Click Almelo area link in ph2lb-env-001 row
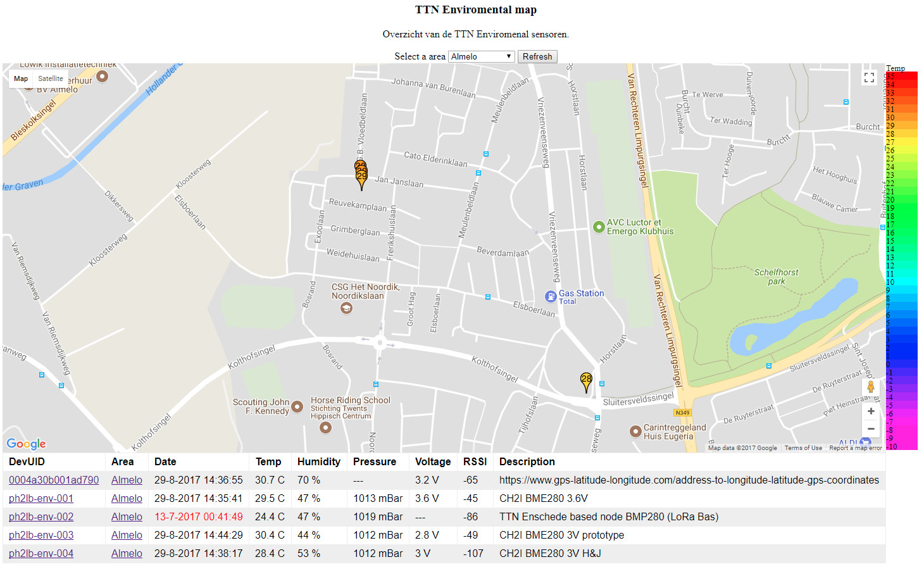Image resolution: width=924 pixels, height=569 pixels. point(127,498)
